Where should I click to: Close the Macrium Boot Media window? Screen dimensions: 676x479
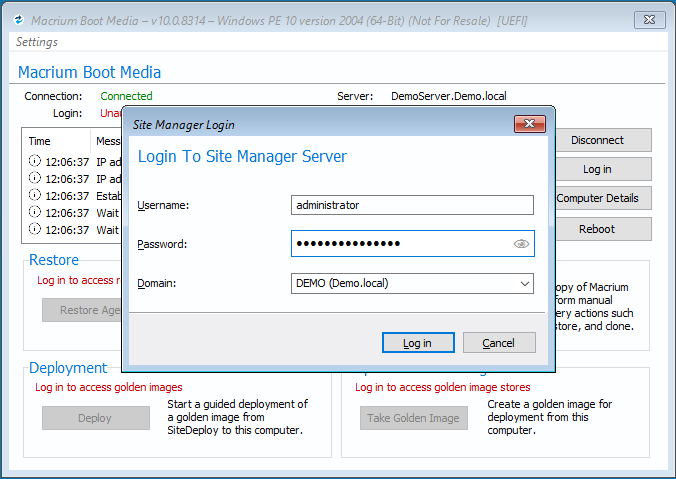click(649, 20)
